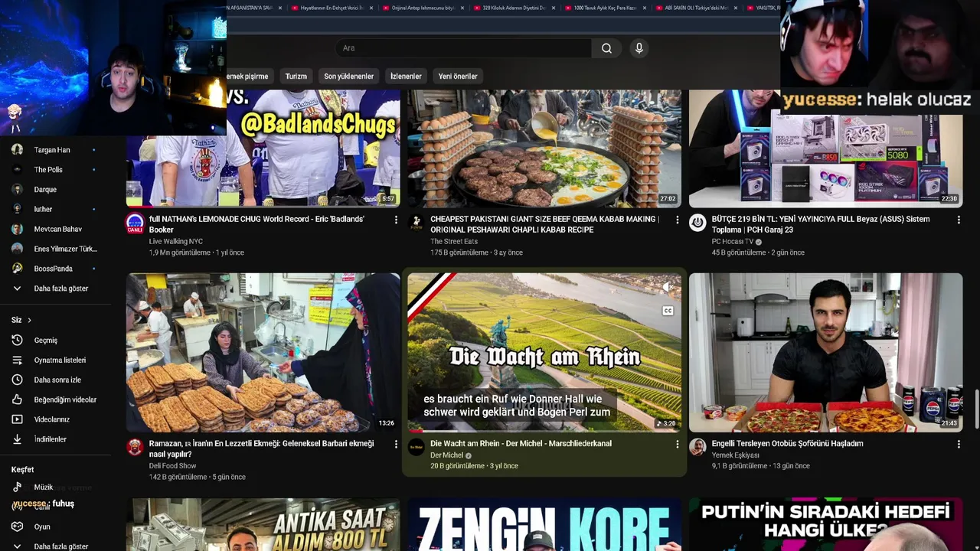Open the pizza Yemek Eşkıyası thumbnail
980x551 pixels.
[x=825, y=353]
